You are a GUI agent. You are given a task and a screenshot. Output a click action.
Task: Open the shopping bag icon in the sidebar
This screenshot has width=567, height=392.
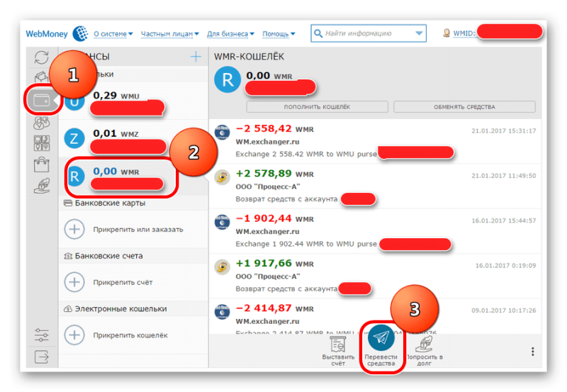(42, 164)
